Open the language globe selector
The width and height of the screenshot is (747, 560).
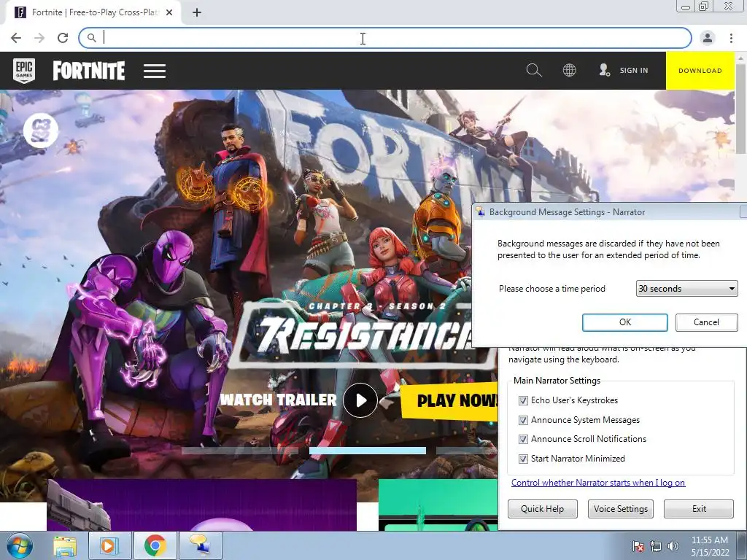click(x=569, y=71)
